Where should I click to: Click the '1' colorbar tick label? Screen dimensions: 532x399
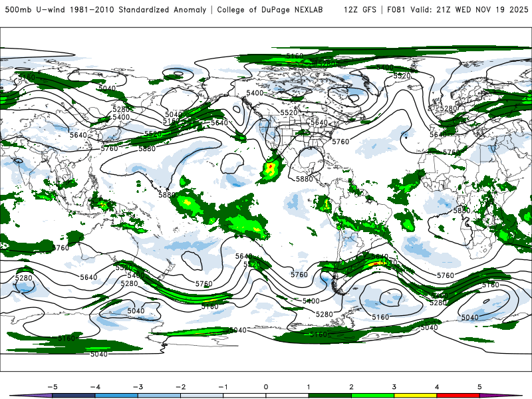tap(309, 387)
